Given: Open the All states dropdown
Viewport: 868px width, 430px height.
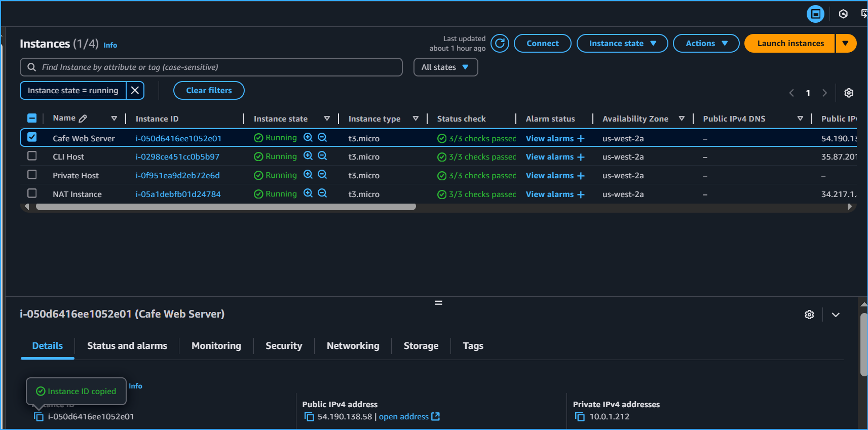Looking at the screenshot, I should pos(445,67).
